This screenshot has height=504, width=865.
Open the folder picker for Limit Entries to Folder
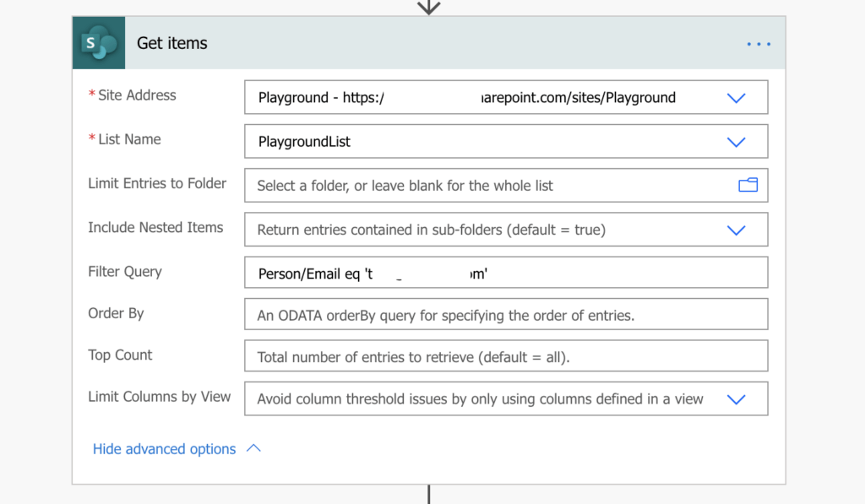pyautogui.click(x=748, y=185)
